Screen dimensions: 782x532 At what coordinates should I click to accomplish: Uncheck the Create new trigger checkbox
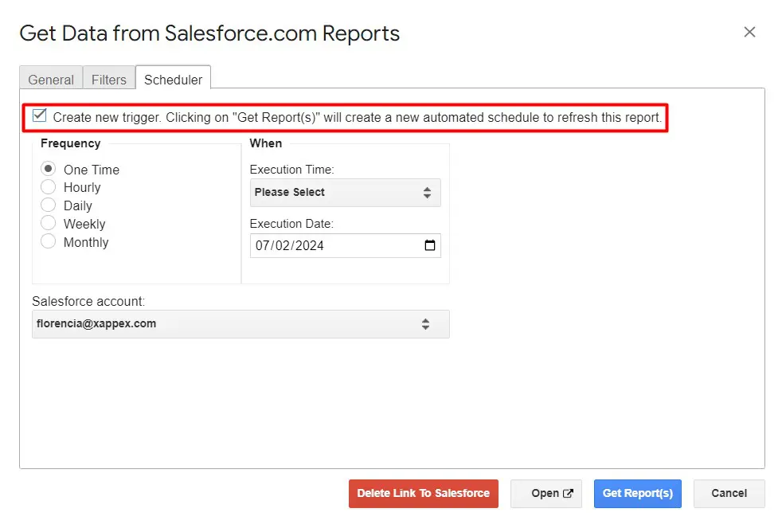pos(40,116)
